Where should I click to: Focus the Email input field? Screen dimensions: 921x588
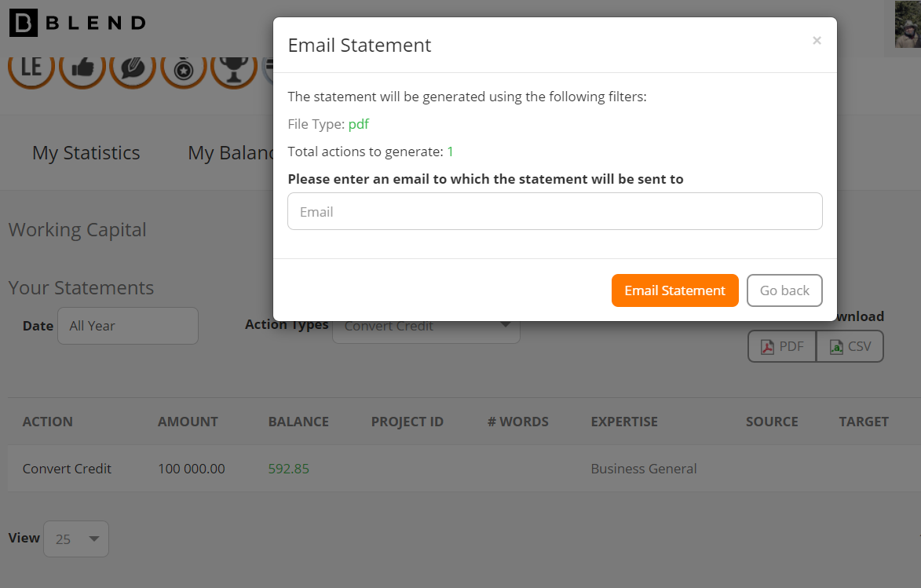pos(554,211)
